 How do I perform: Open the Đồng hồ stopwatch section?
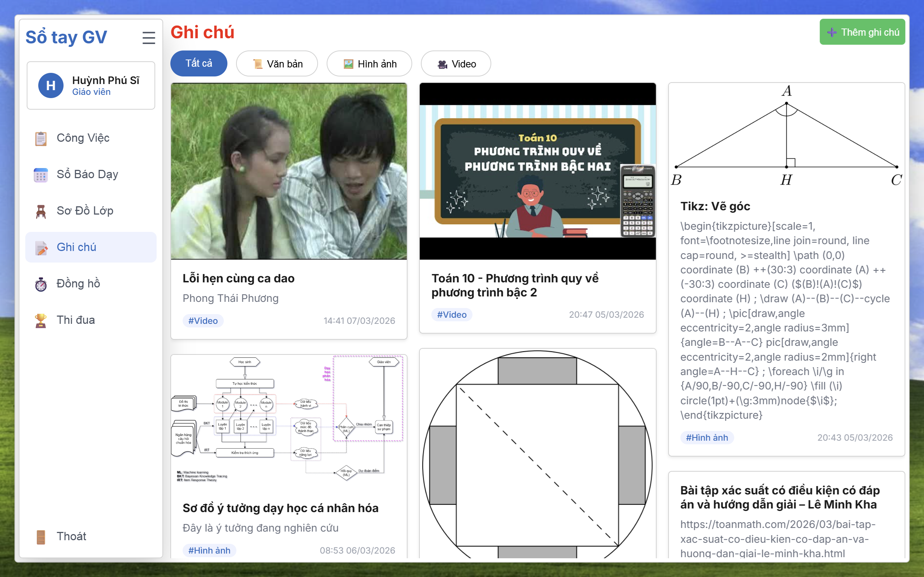tap(78, 283)
